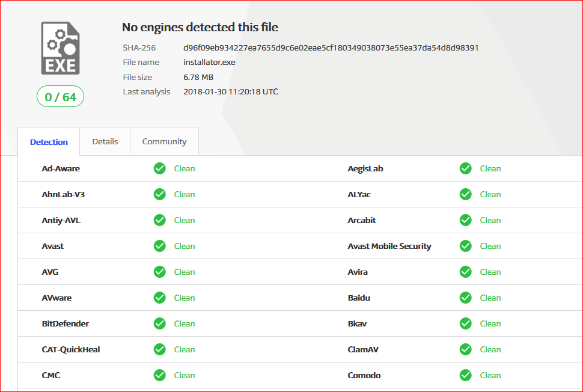The height and width of the screenshot is (392, 583).
Task: Select the Detection tab
Action: pyautogui.click(x=49, y=142)
